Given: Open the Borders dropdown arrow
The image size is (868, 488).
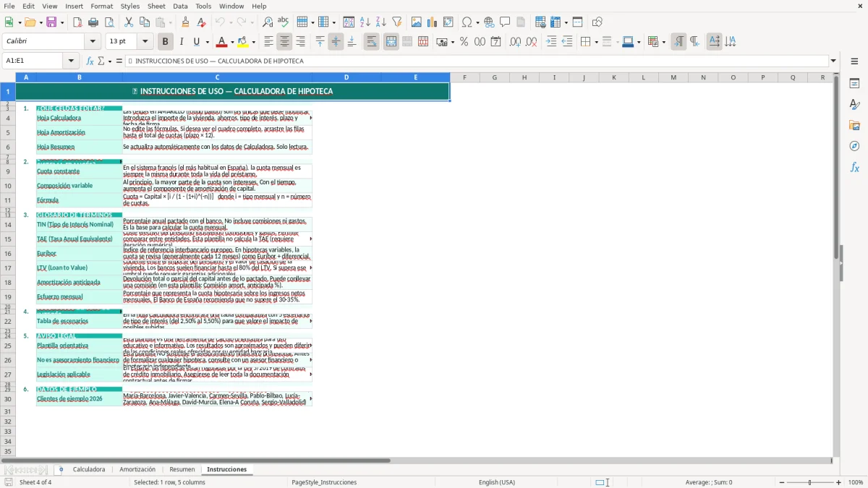Looking at the screenshot, I should 596,42.
